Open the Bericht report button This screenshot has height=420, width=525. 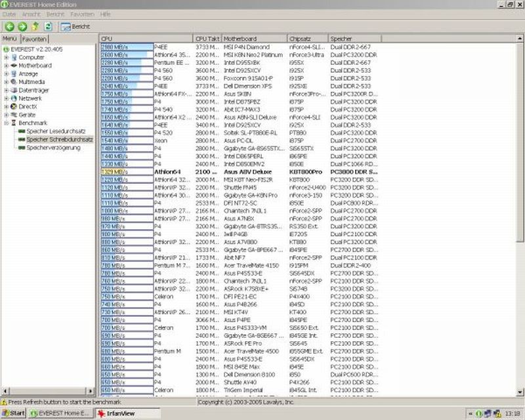[75, 26]
